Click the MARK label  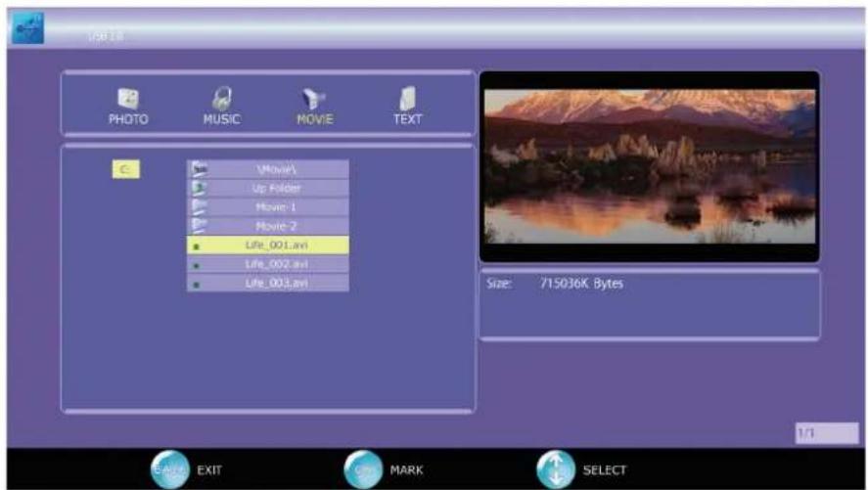pos(406,470)
